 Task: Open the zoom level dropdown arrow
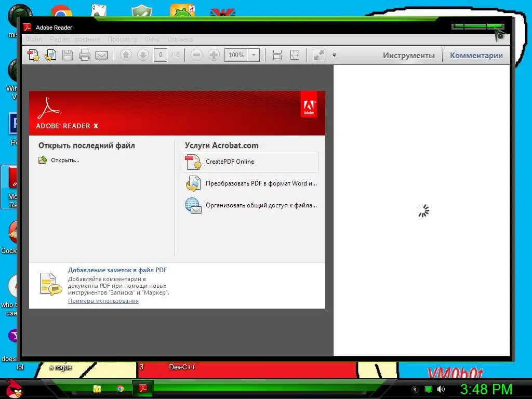pyautogui.click(x=254, y=55)
